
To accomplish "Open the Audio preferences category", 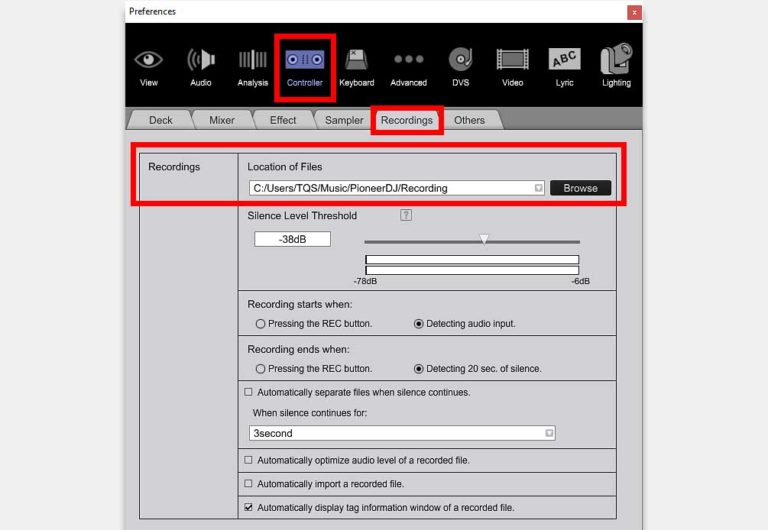I will click(201, 65).
